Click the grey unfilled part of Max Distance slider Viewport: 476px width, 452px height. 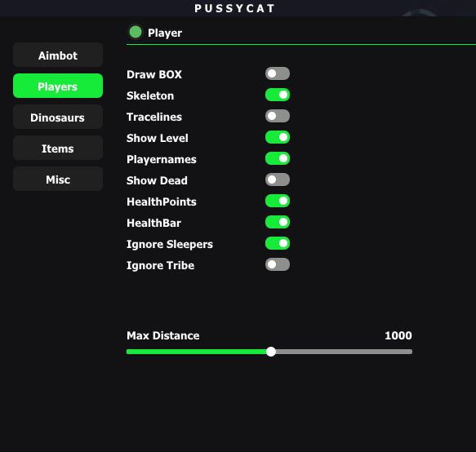(344, 352)
